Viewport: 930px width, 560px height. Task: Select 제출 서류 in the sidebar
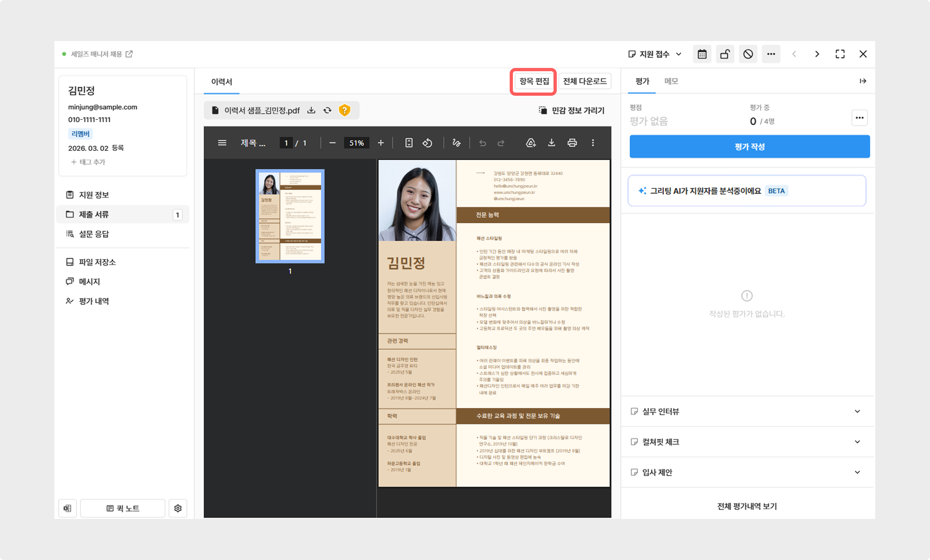point(123,214)
